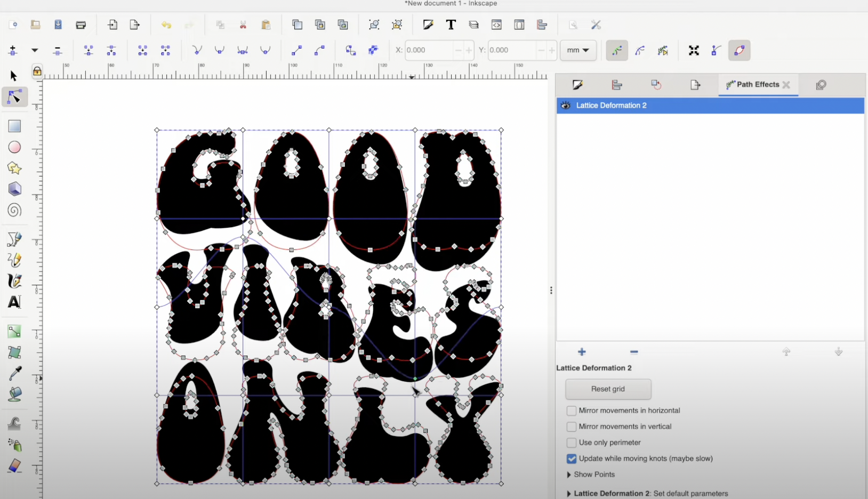The width and height of the screenshot is (868, 499).
Task: Open the mm units dropdown
Action: (577, 50)
